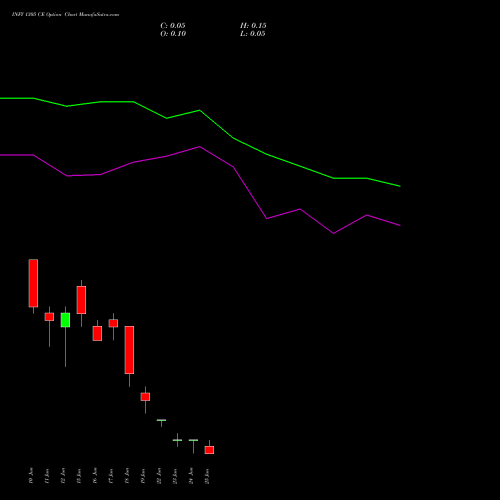Click the INFY CE Option Chart title

(65, 14)
